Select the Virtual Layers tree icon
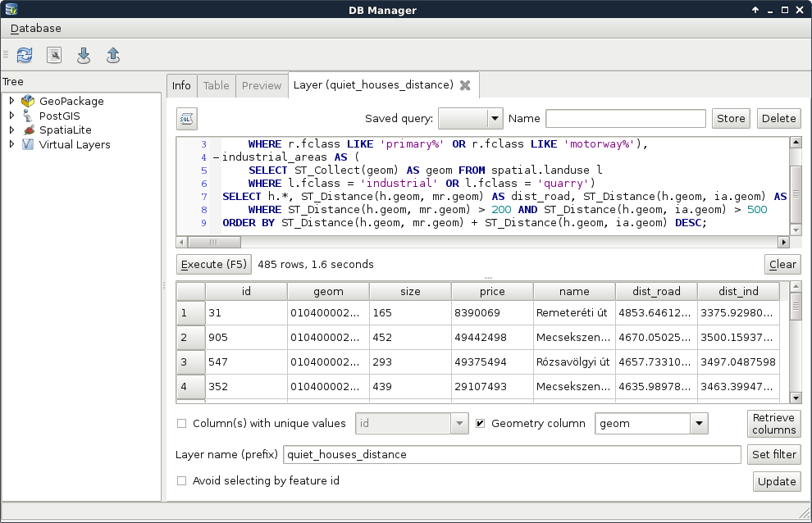The image size is (812, 523). click(28, 144)
